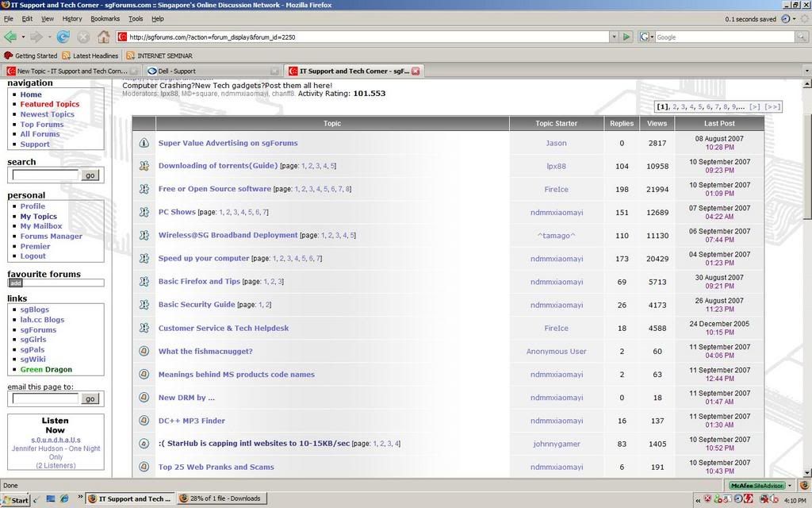Reload the current page
Image resolution: width=812 pixels, height=508 pixels.
point(63,37)
